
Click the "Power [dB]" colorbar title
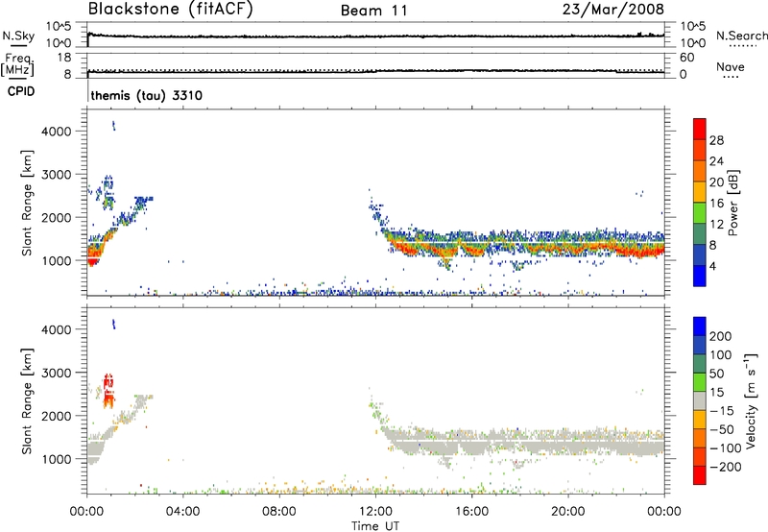[x=733, y=203]
